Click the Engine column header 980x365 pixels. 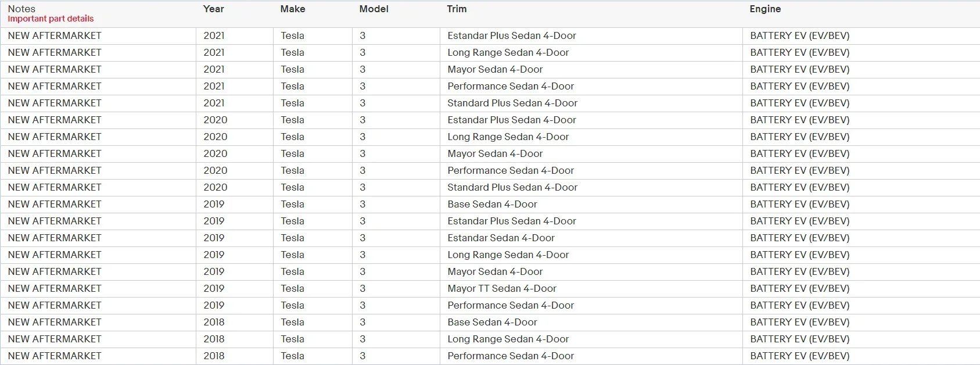click(x=765, y=9)
